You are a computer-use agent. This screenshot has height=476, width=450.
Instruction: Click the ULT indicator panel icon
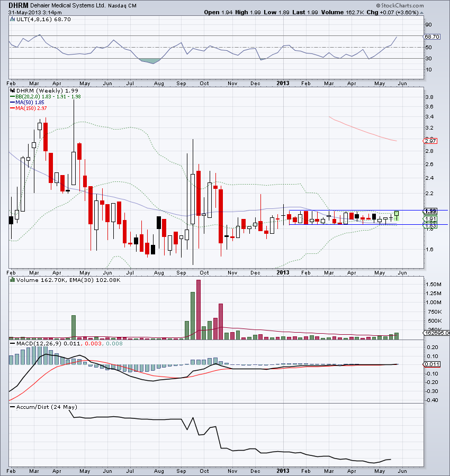(x=13, y=19)
